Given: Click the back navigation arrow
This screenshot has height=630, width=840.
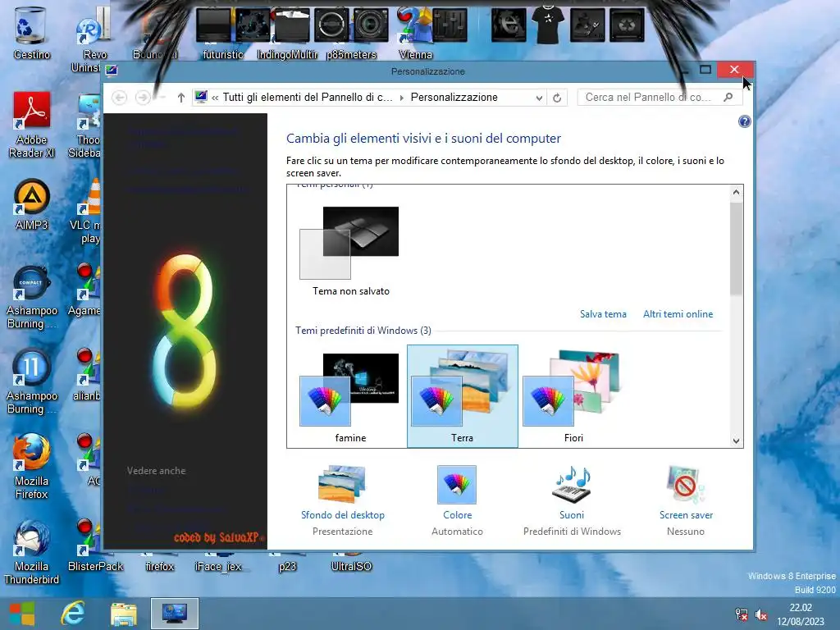Looking at the screenshot, I should click(120, 98).
